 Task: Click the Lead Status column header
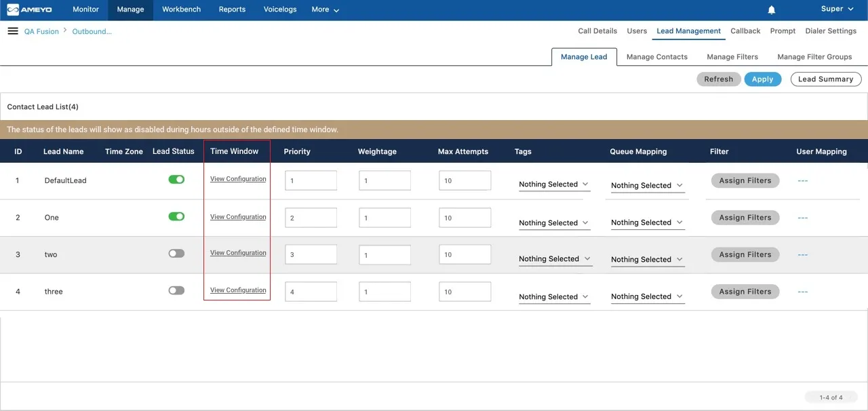click(174, 151)
